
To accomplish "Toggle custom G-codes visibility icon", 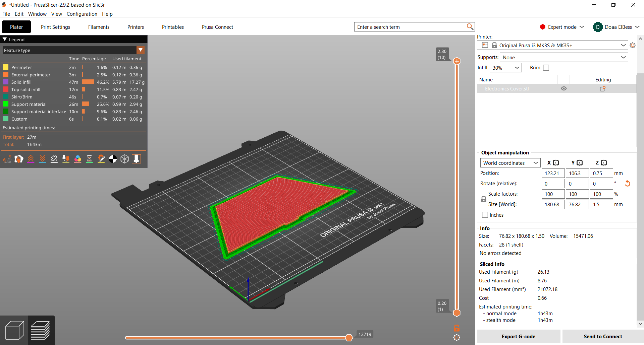I will 101,159.
